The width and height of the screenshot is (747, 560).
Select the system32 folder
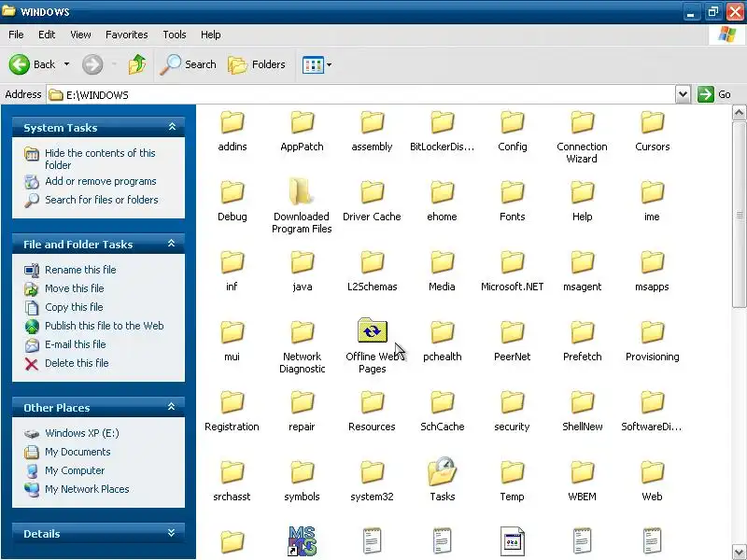(372, 480)
